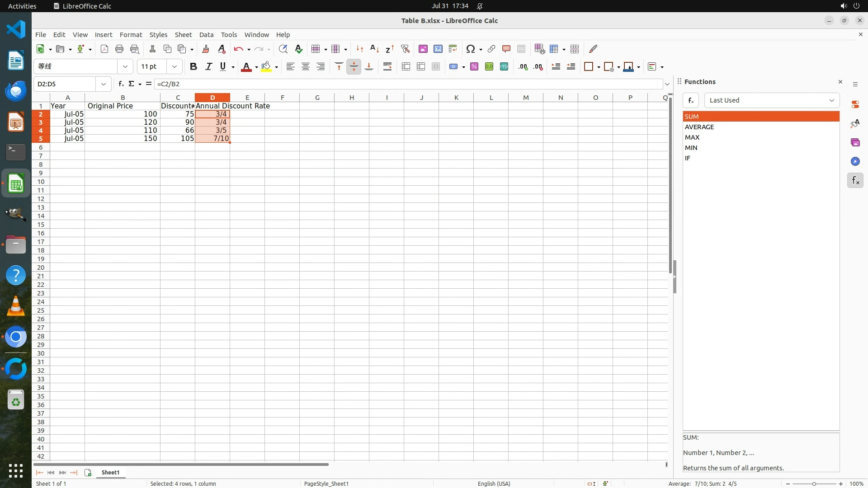The width and height of the screenshot is (868, 488).
Task: Open the Function Wizard beside formula bar
Action: (x=121, y=84)
